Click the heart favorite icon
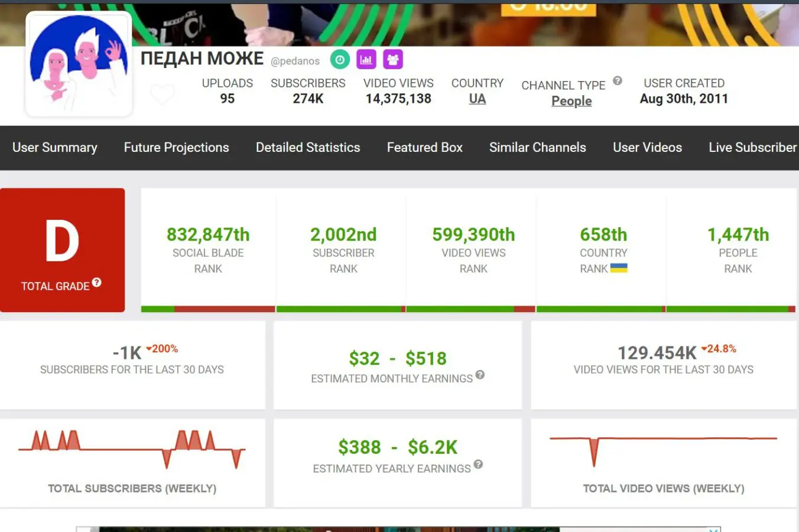 [163, 95]
